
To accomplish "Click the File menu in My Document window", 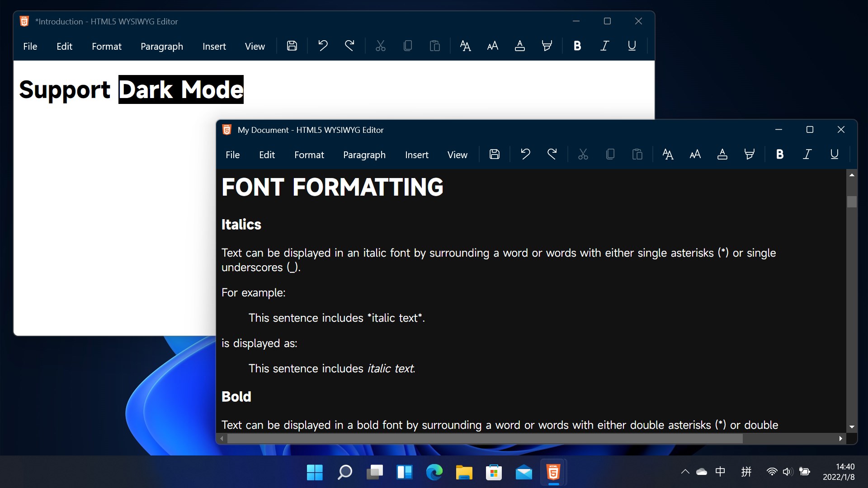I will click(233, 155).
